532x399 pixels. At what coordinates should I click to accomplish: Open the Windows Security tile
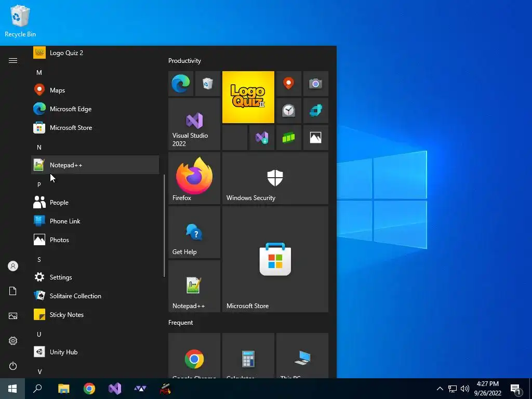pos(275,178)
